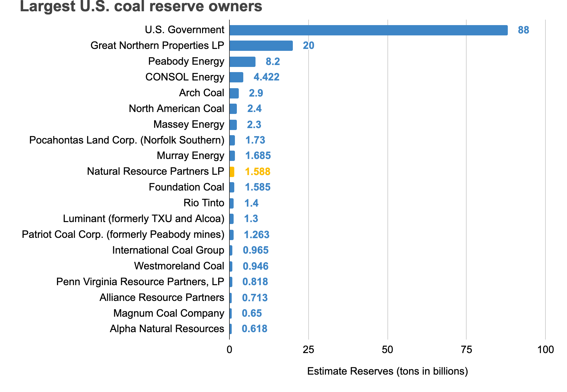The height and width of the screenshot is (392, 567).
Task: Click the 1.73 data value
Action: (255, 140)
